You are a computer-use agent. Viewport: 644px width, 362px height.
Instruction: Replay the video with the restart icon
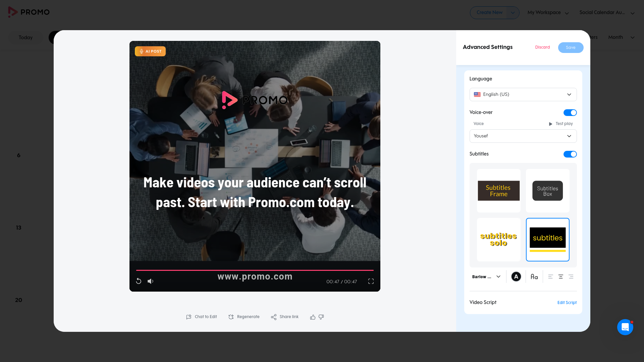point(139,281)
